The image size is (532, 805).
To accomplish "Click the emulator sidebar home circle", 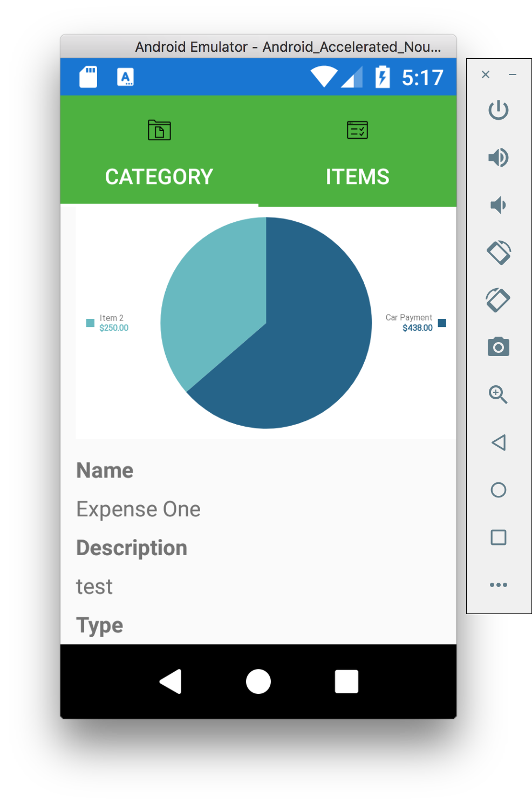I will coord(499,490).
